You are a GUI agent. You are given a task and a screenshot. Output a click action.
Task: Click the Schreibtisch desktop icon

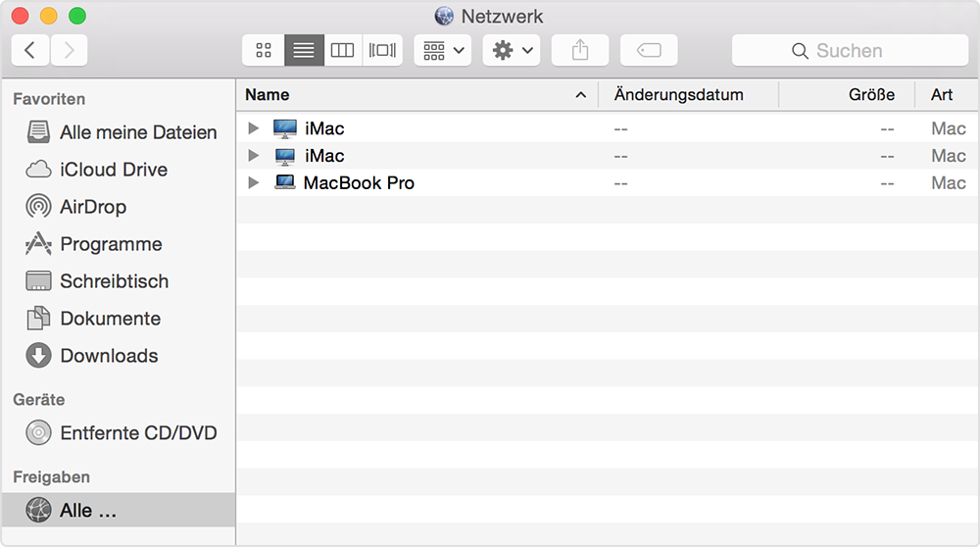click(38, 281)
